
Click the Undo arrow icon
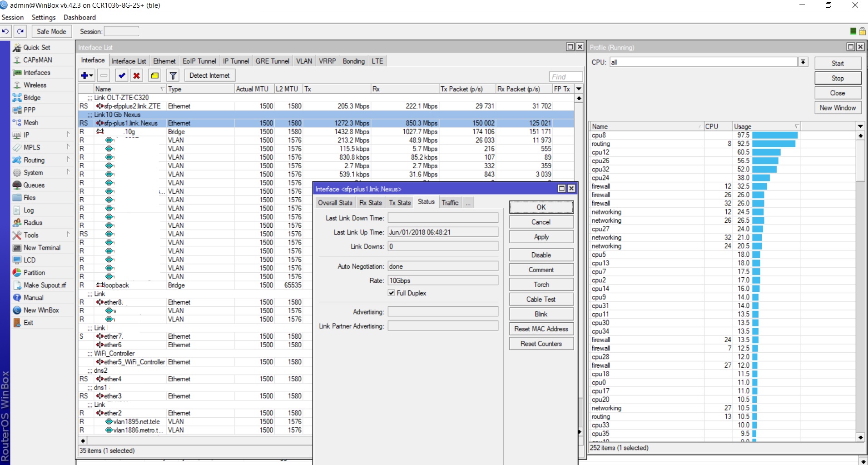click(5, 31)
